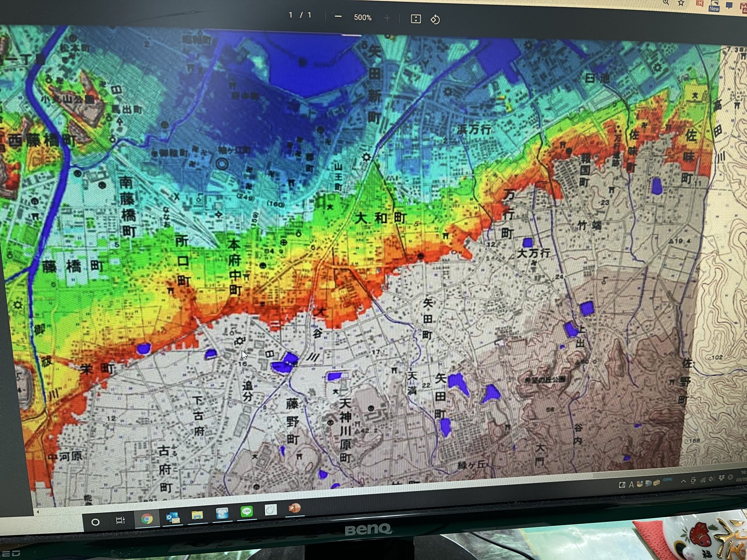Expand the hidden system tray icons chevron
This screenshot has height=560, width=747.
point(683,481)
